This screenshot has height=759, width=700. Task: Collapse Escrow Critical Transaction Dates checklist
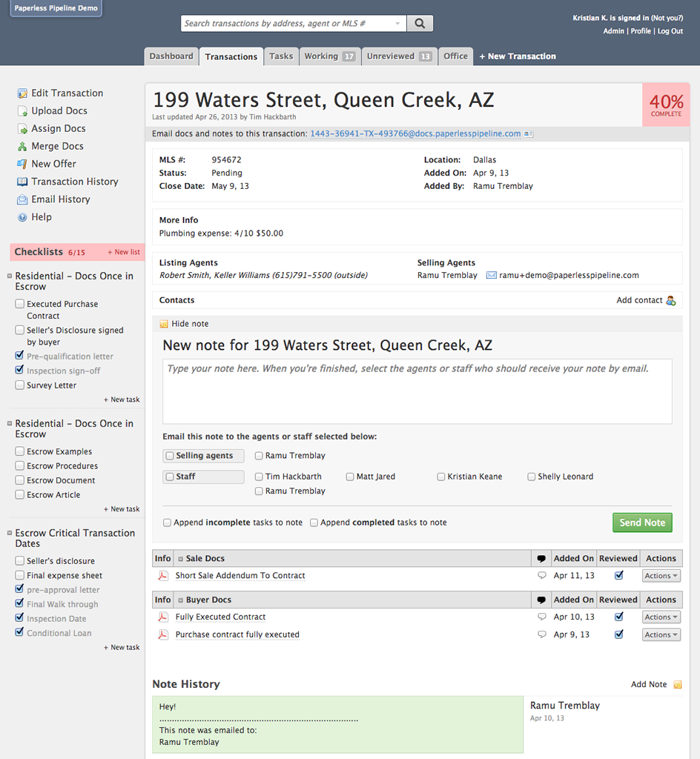coord(9,533)
